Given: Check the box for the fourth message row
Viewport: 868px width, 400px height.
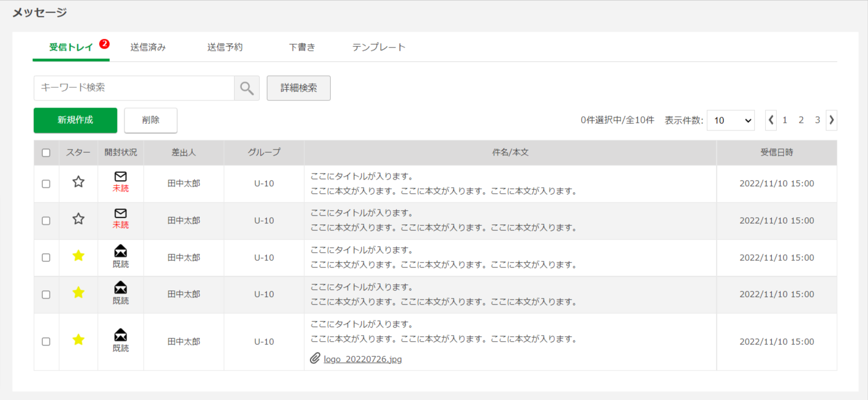Looking at the screenshot, I should 46,295.
